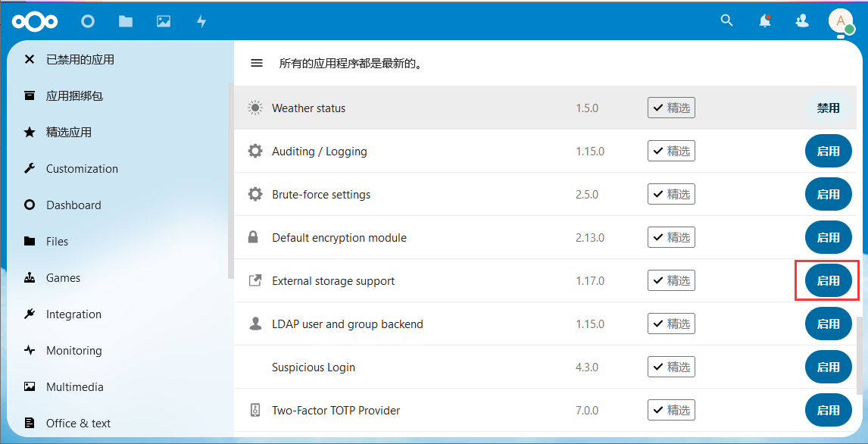
Task: Open the Photos icon in header
Action: point(164,21)
